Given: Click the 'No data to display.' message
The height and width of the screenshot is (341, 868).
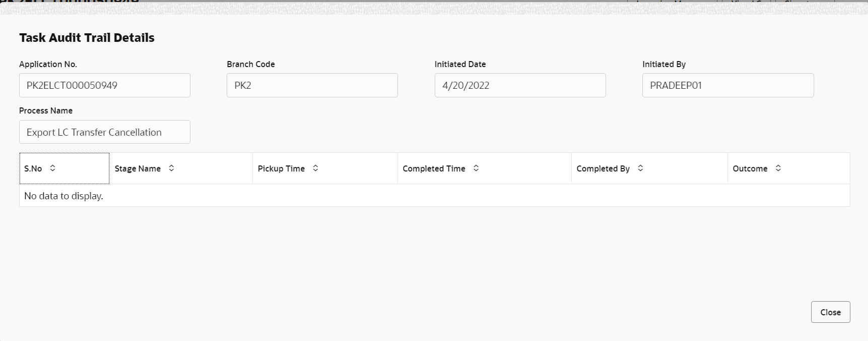Looking at the screenshot, I should coord(63,196).
